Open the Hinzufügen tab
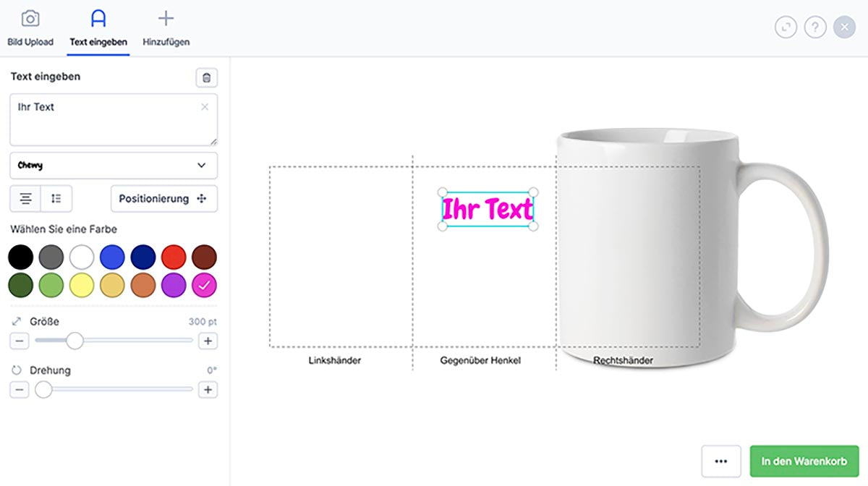This screenshot has width=868, height=486. click(166, 28)
